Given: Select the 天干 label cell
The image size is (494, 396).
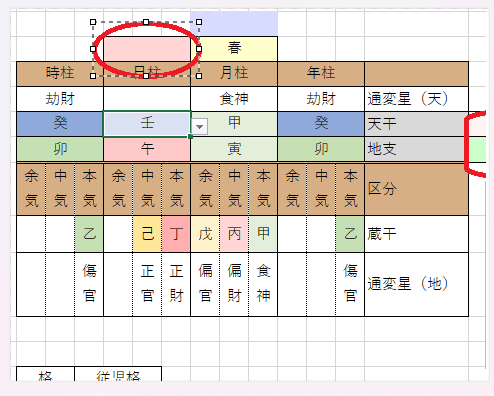Looking at the screenshot, I should tap(417, 124).
